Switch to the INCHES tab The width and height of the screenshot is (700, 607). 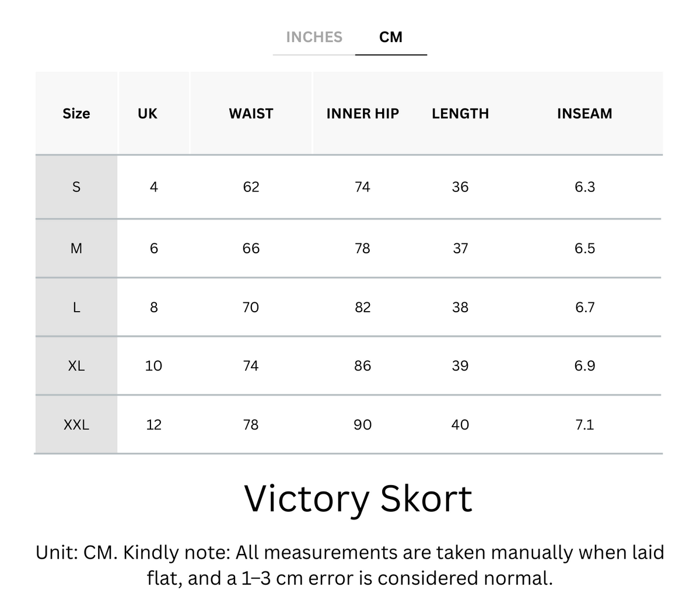314,37
